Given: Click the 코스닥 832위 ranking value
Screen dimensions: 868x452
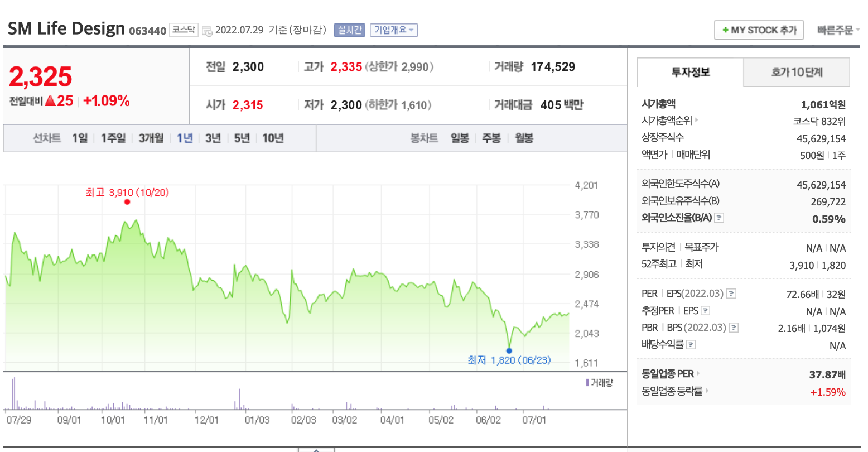Looking at the screenshot, I should click(819, 121).
